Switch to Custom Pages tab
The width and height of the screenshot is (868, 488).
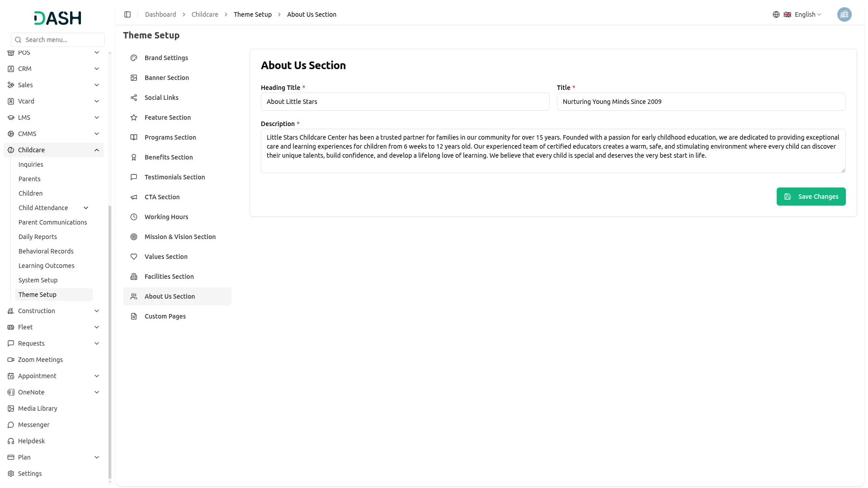pos(165,316)
